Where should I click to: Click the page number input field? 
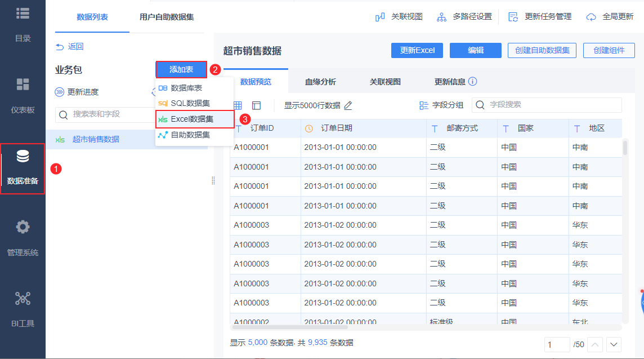(557, 344)
